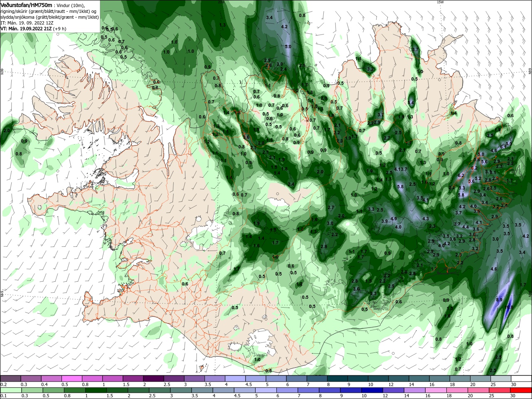
Task: Click the lower legend swatch between 20 and 25
Action: [478, 390]
